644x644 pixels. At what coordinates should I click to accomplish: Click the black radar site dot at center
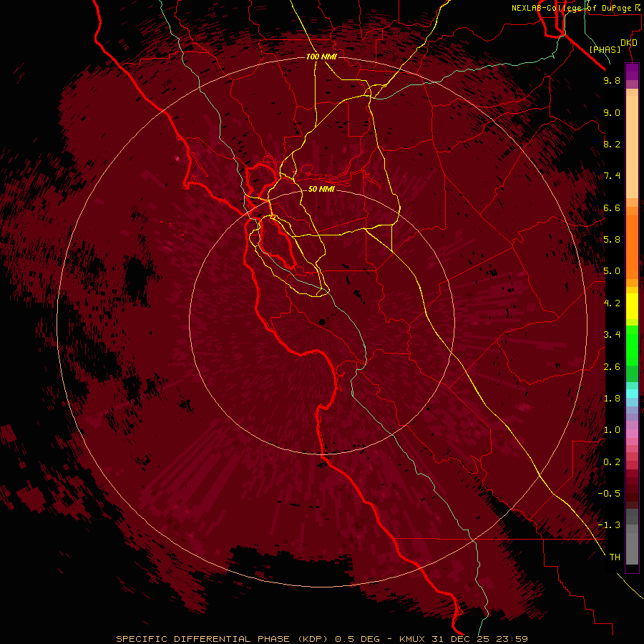pyautogui.click(x=323, y=322)
